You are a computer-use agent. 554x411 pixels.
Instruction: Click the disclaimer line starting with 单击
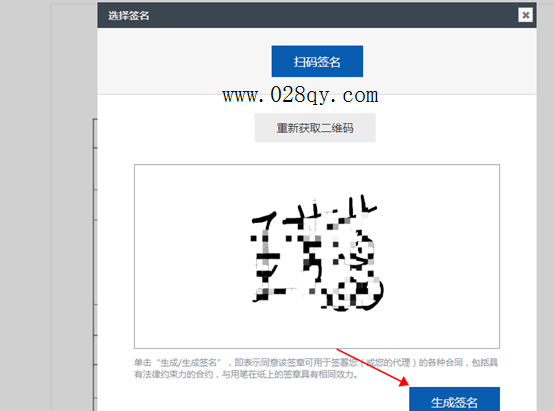316,362
